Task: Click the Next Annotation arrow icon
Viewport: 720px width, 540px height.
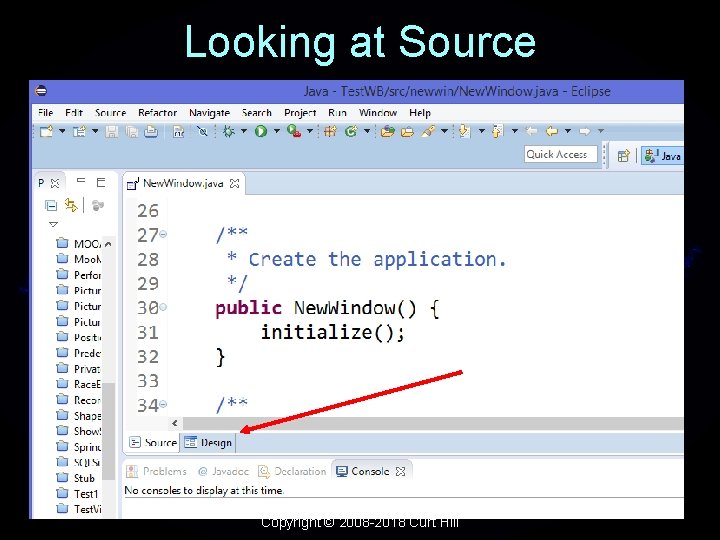Action: 464,132
